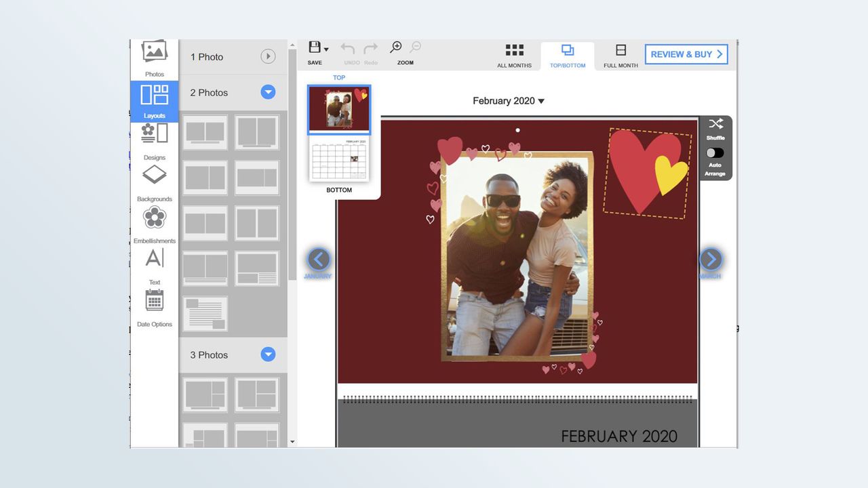Switch to All Months view
Screen dimensions: 868x488
click(x=515, y=56)
